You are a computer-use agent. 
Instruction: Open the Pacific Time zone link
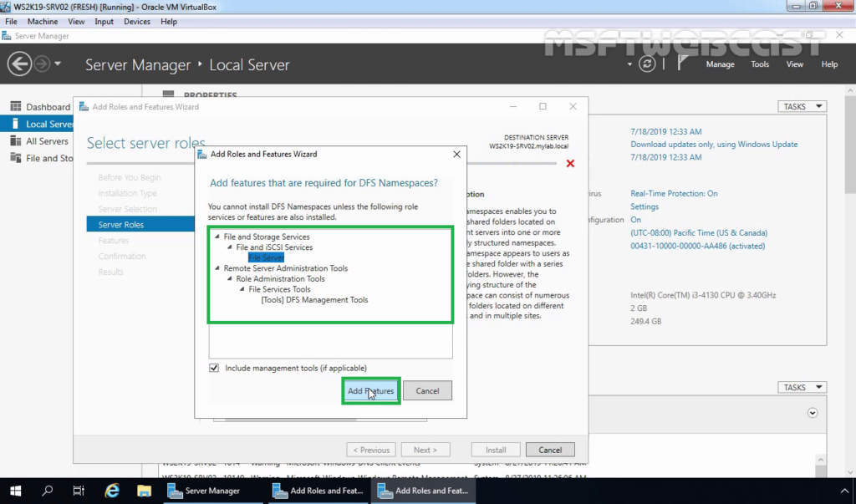pyautogui.click(x=699, y=232)
